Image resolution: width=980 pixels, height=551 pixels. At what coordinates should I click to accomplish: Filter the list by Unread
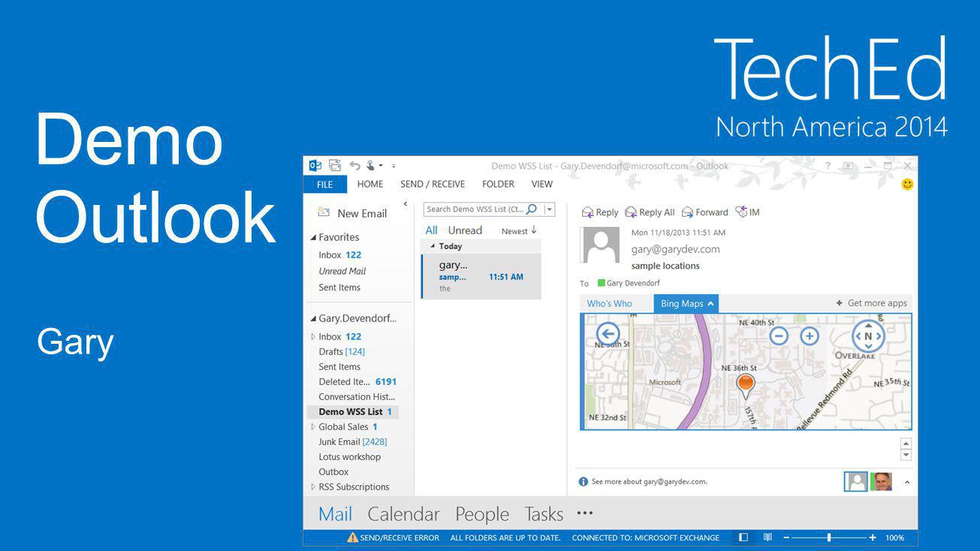coord(465,230)
